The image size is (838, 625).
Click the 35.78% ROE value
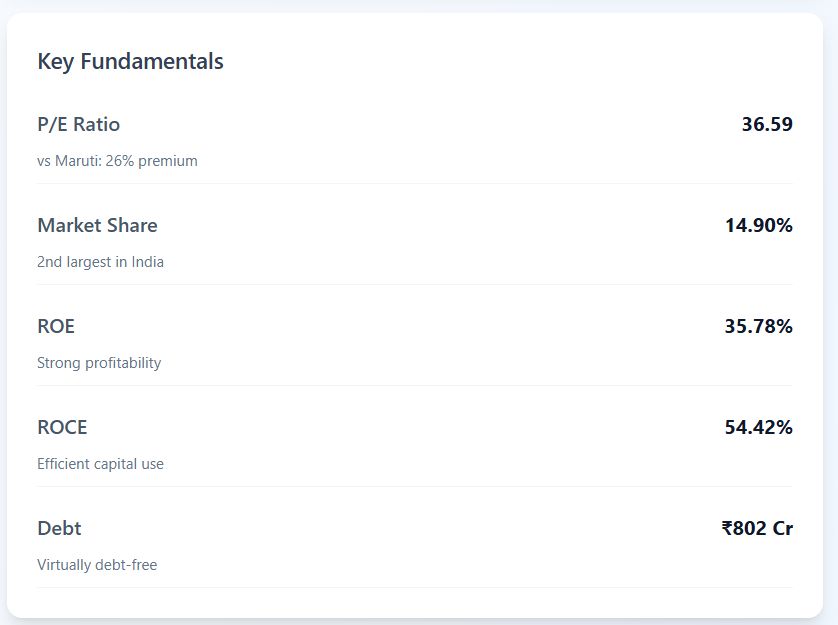[x=759, y=326]
